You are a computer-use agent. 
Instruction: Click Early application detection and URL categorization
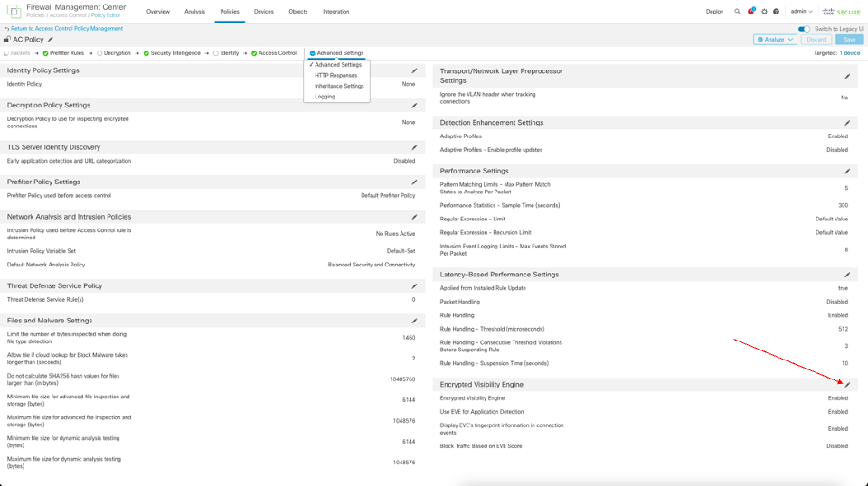click(x=69, y=161)
